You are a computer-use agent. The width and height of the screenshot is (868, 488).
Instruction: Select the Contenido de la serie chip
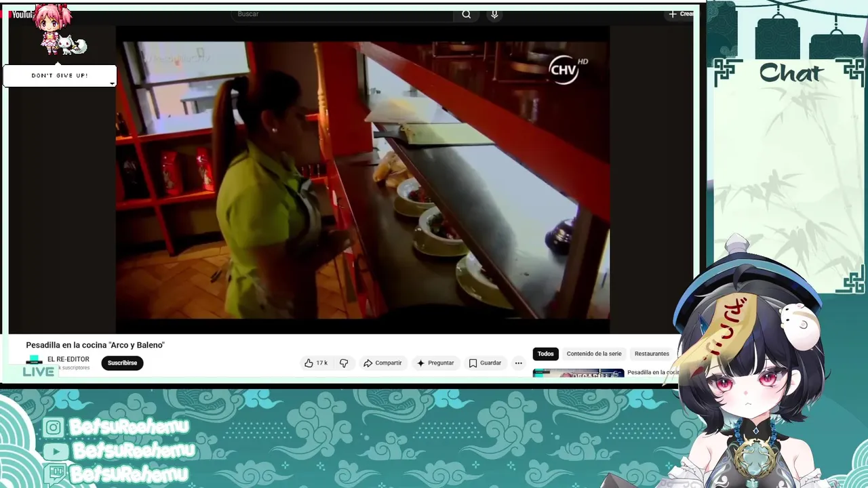click(594, 354)
